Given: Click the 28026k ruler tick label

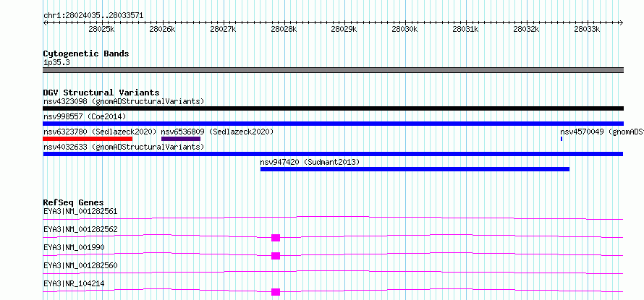Looking at the screenshot, I should point(163,29).
